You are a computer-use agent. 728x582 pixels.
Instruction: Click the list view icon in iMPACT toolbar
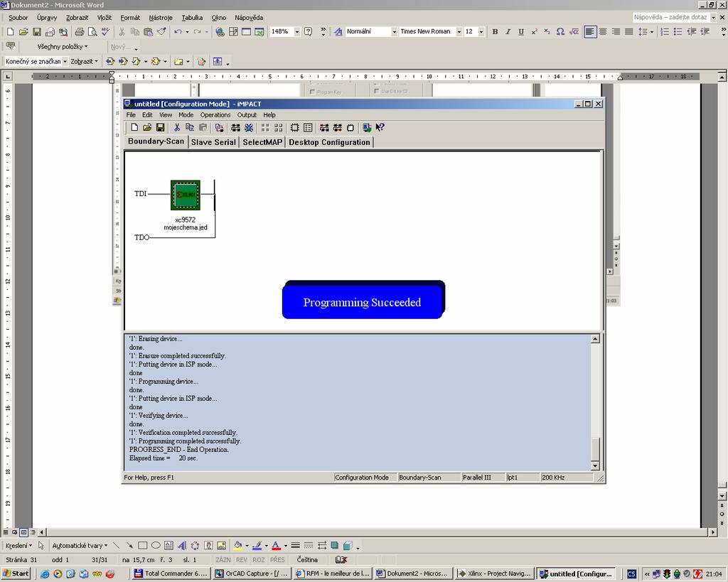(x=308, y=128)
